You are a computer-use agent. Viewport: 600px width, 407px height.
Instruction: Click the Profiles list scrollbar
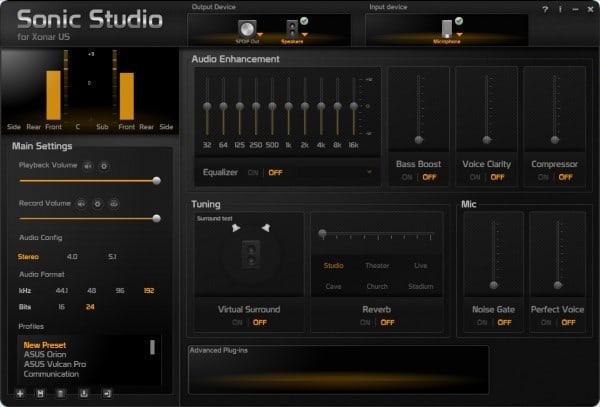click(x=152, y=347)
